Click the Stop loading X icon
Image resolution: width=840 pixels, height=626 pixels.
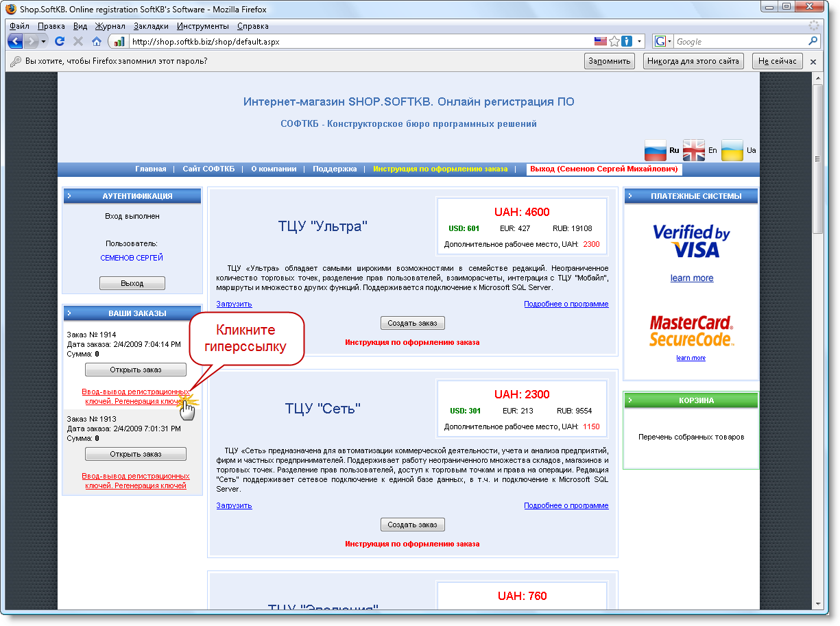78,41
